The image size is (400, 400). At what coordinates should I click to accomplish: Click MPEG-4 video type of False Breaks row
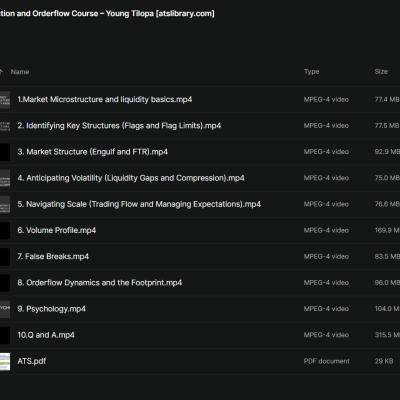(x=326, y=257)
